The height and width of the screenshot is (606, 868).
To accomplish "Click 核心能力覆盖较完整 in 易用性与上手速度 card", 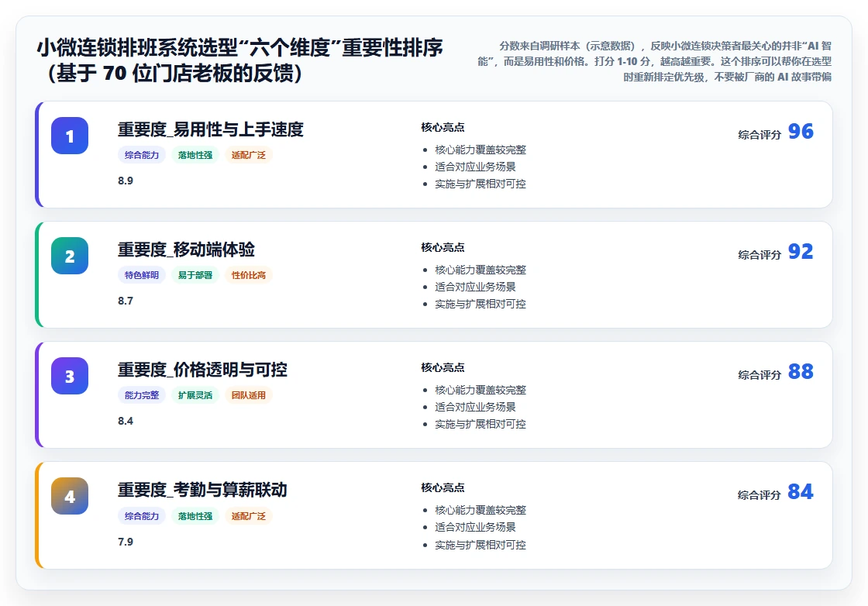I will click(480, 150).
